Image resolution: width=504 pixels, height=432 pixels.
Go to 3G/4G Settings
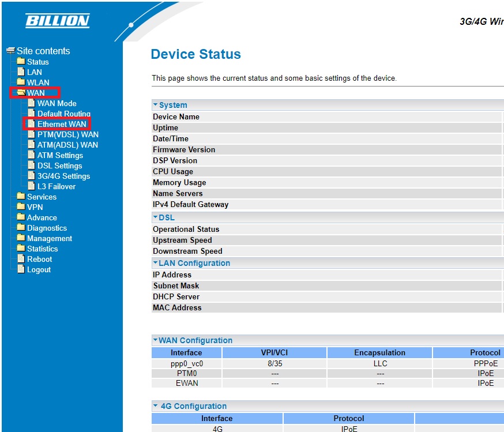[63, 176]
